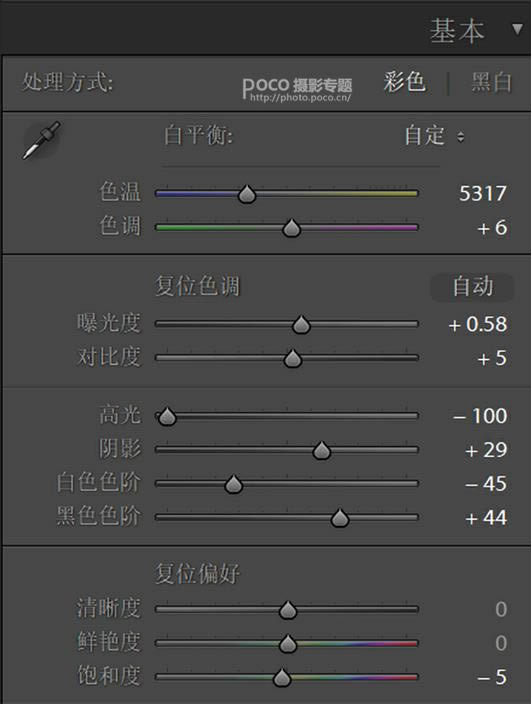Screen dimensions: 531x704
Task: Switch treatment to 黑白
Action: [x=492, y=82]
